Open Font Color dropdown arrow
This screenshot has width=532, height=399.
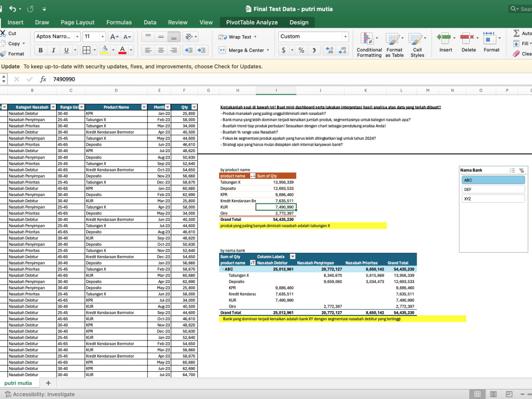click(x=131, y=50)
